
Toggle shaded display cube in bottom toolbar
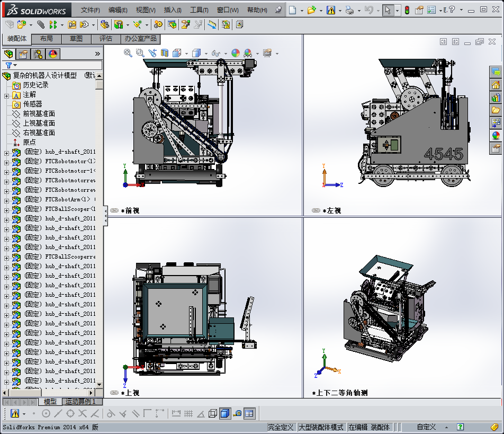tap(224, 413)
